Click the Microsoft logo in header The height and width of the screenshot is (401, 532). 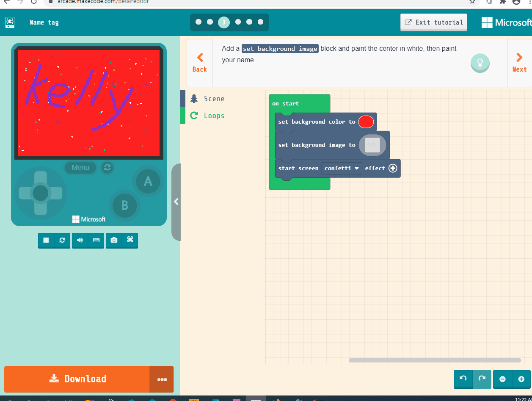(507, 22)
